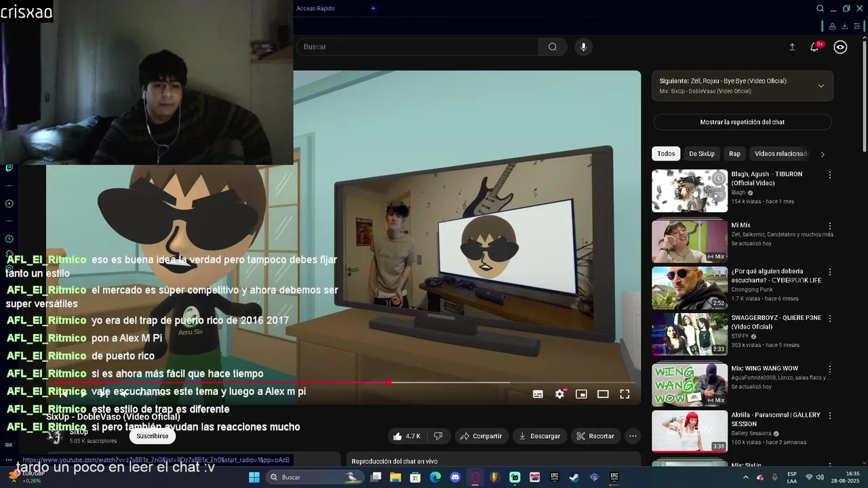Open Akriila Paranormal Gallery Session thumbnail
This screenshot has width=868, height=488.
[x=690, y=431]
